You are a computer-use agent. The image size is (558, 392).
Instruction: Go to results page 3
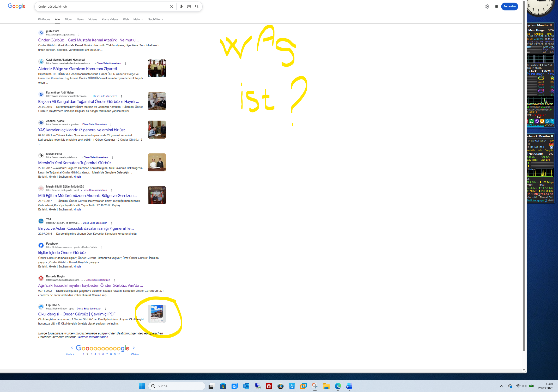click(x=91, y=354)
